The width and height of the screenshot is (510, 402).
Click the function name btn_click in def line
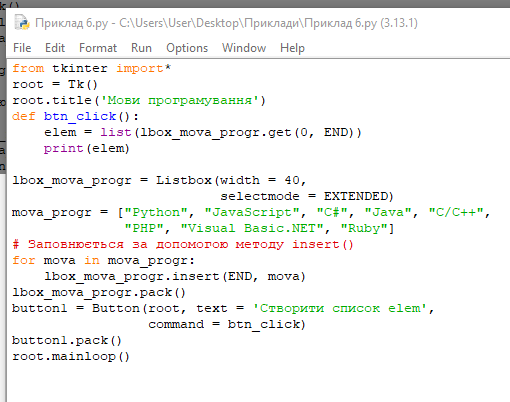pyautogui.click(x=80, y=116)
